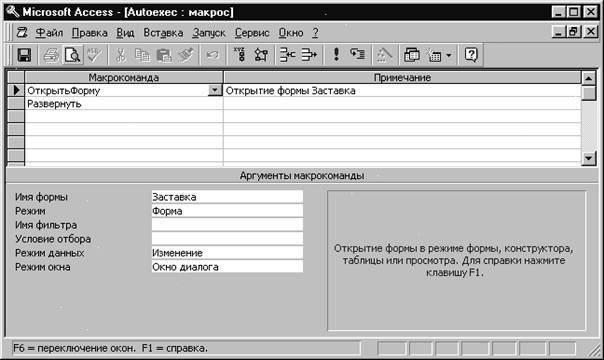Click the comment cell Открытие формы Заставка
Viewport: 604px width, 360px height.
click(x=402, y=90)
